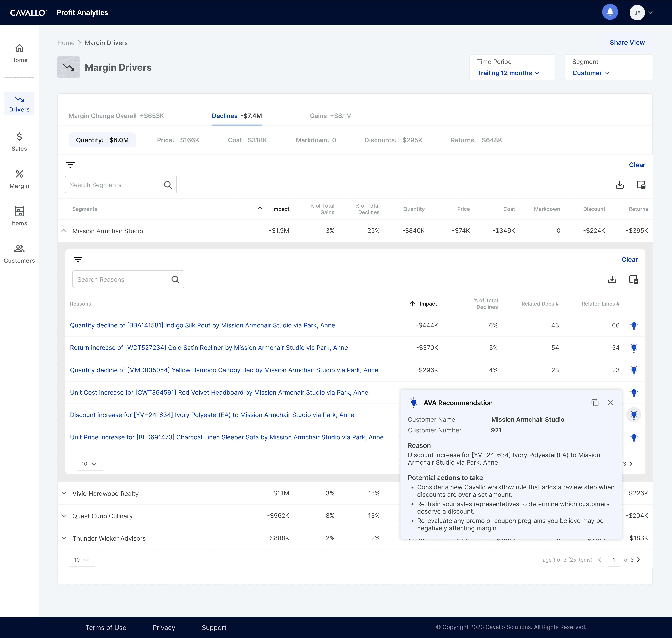Select the Price -$166K filter

[178, 140]
